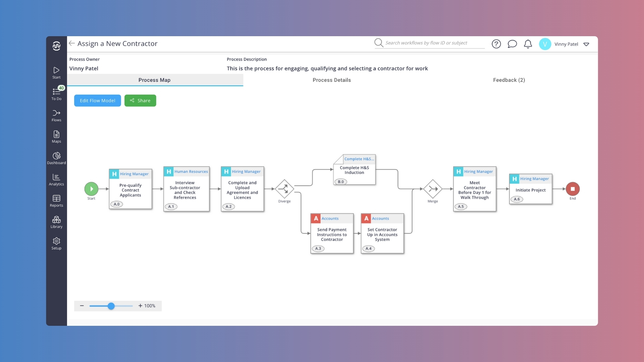Expand the Vinny Patel account menu
Image resolution: width=644 pixels, height=362 pixels.
pos(586,44)
